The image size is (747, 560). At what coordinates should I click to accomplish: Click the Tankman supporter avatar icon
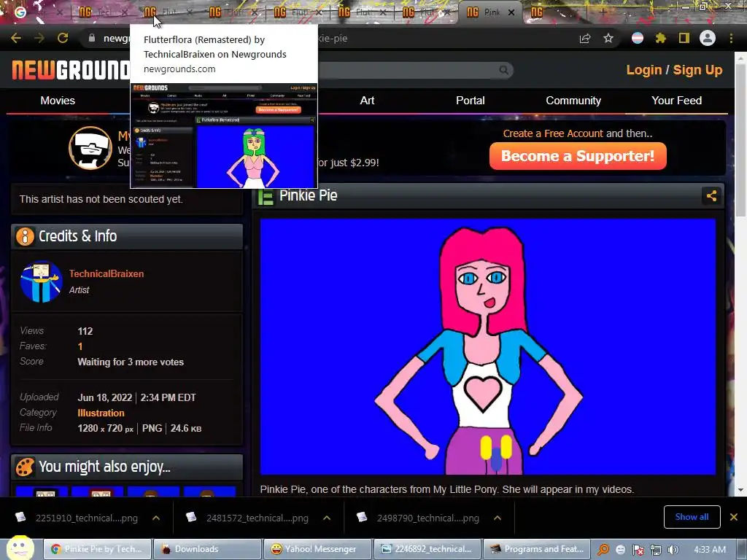[90, 148]
